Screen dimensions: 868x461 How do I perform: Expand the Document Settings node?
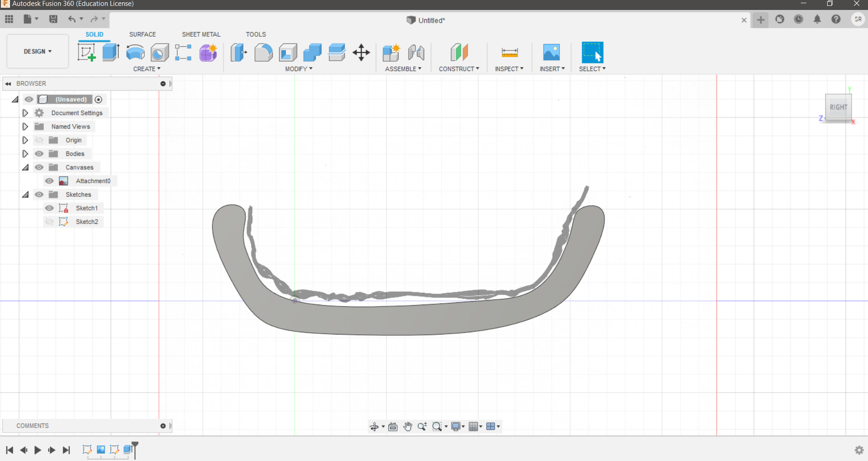(25, 113)
